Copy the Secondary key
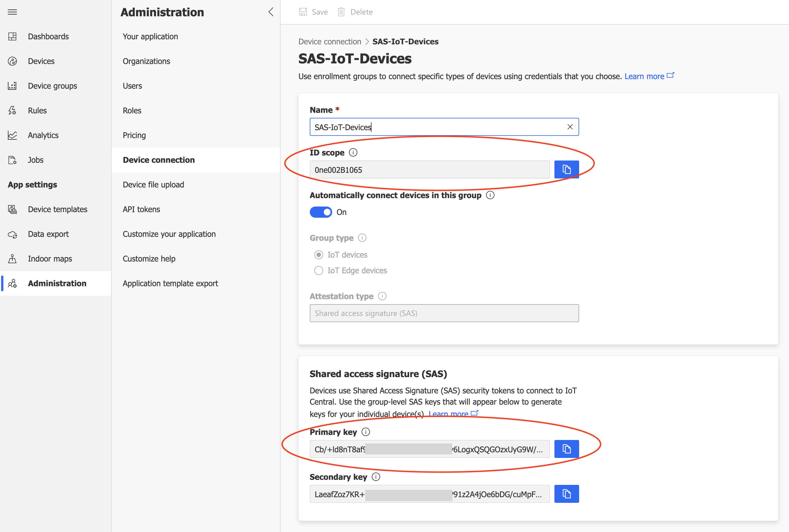789x532 pixels. click(566, 494)
